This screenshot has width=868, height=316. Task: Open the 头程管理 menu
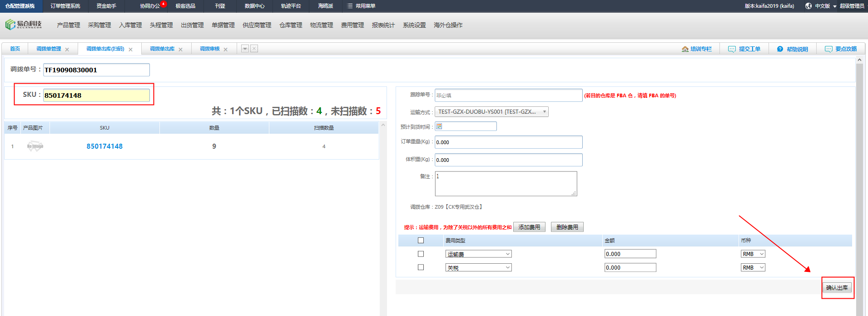coord(161,25)
